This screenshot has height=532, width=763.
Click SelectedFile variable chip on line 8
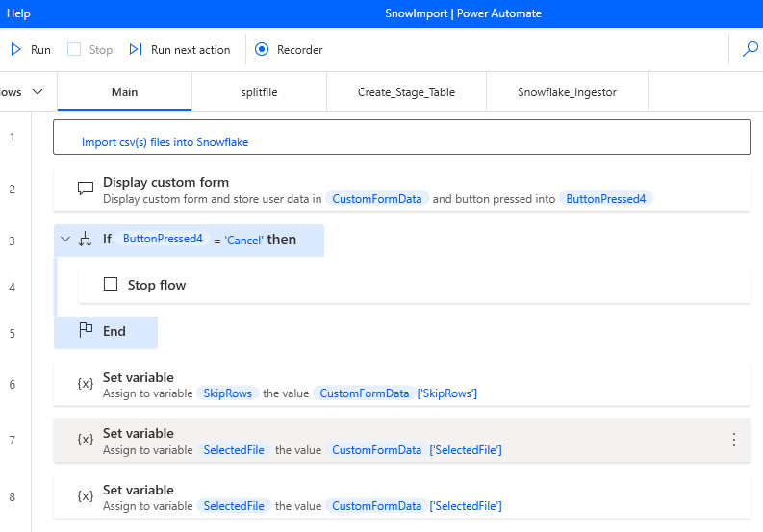[234, 506]
